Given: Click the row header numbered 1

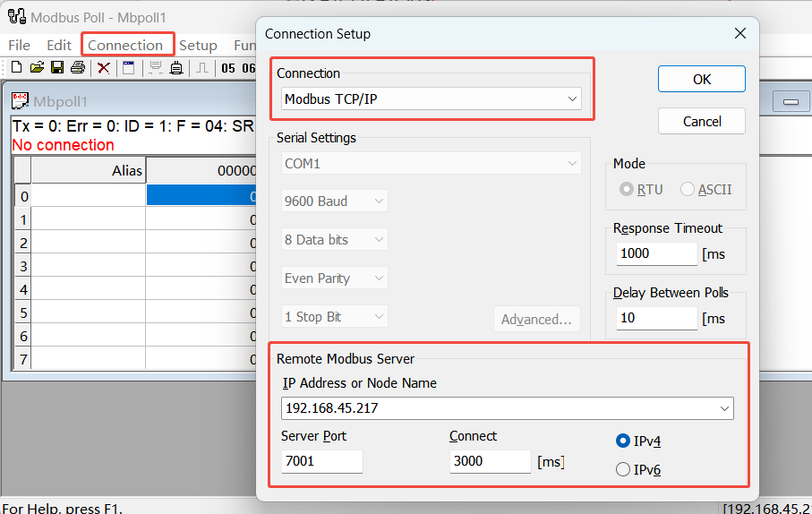Looking at the screenshot, I should point(22,220).
